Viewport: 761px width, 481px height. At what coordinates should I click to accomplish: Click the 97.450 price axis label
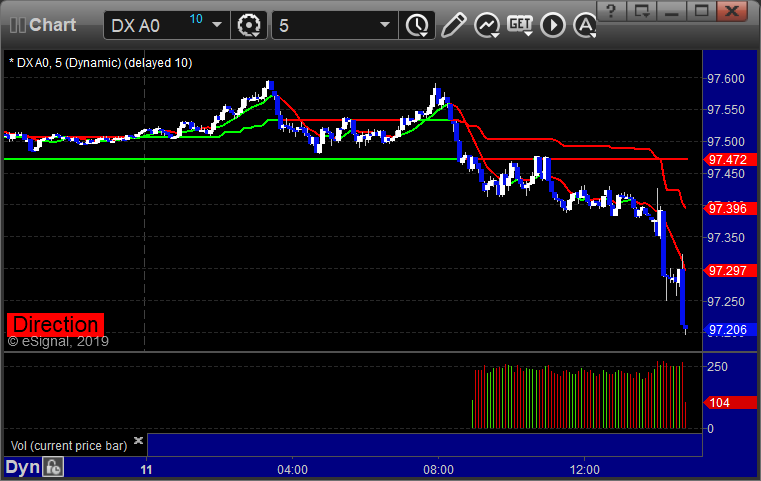[726, 174]
